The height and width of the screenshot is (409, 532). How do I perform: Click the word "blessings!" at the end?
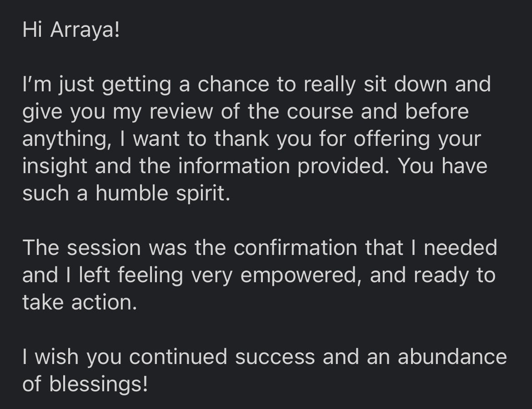98,384
